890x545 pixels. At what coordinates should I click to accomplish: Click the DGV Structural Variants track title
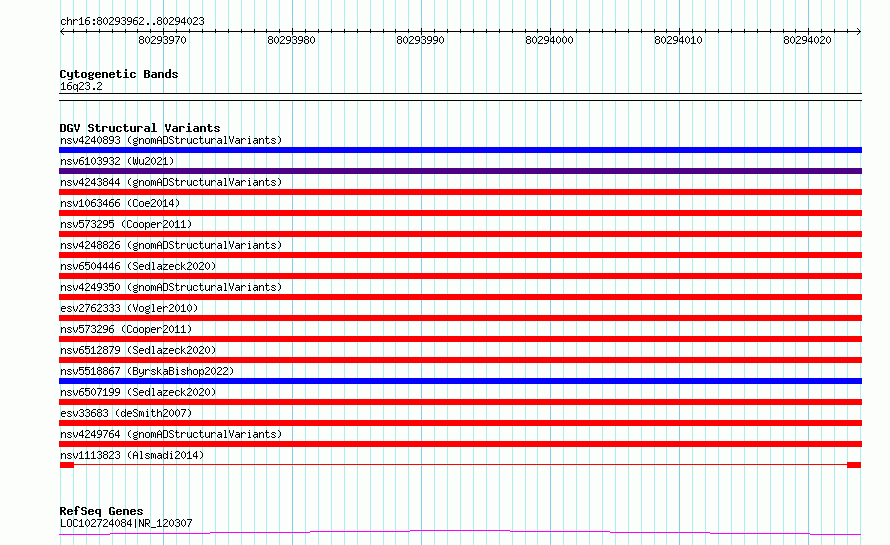140,128
